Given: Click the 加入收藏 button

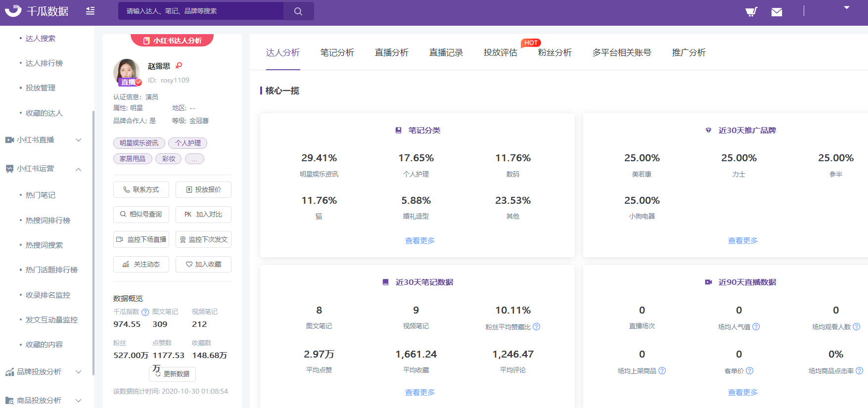Looking at the screenshot, I should pyautogui.click(x=203, y=264).
